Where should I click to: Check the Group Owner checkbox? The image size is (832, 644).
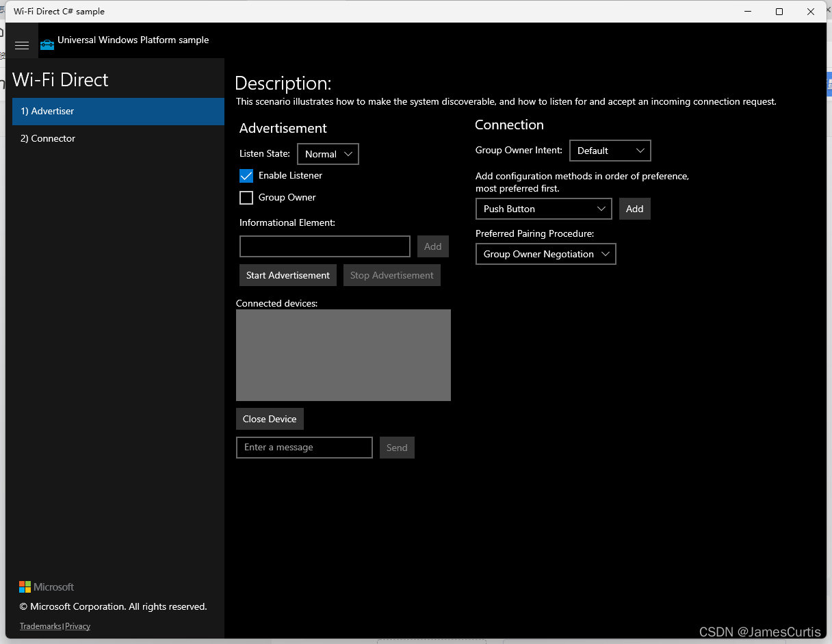246,198
